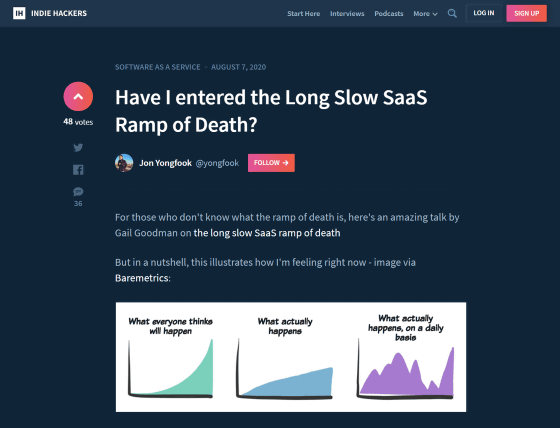Click the LOG IN button

(x=484, y=13)
